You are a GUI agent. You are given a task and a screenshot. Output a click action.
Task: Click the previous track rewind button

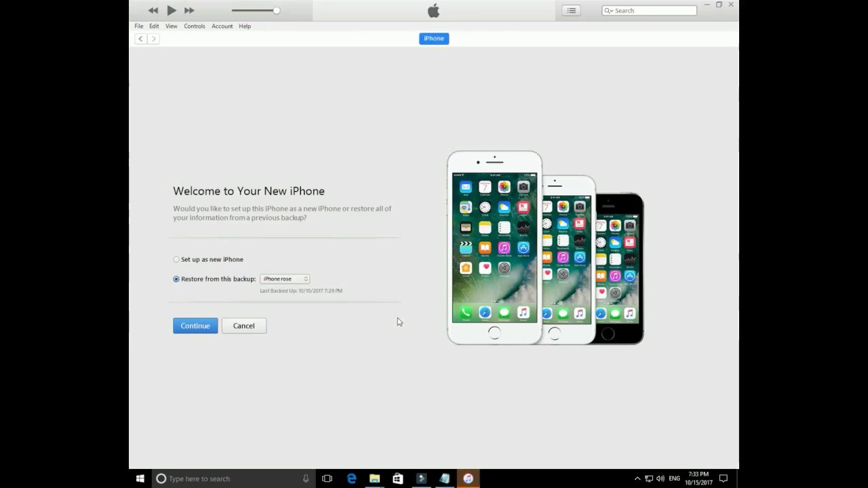pos(153,10)
